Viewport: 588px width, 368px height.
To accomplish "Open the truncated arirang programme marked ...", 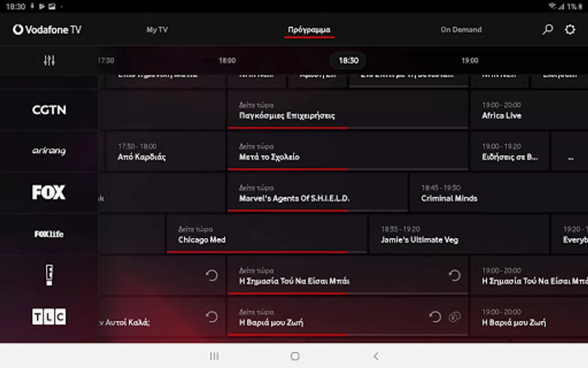I will 570,151.
